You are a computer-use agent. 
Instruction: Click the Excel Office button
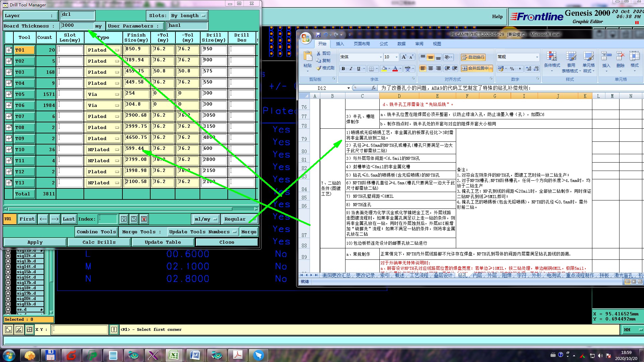pyautogui.click(x=305, y=38)
